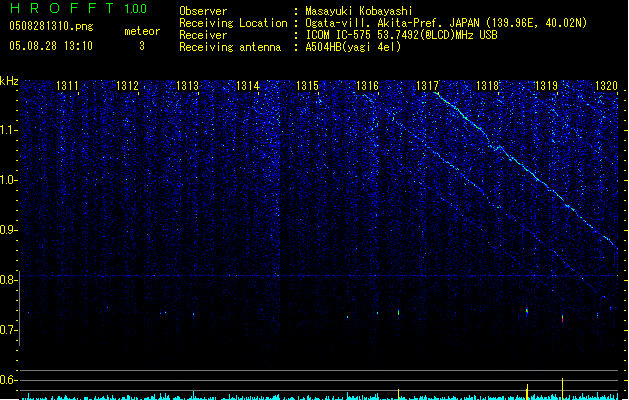Select the 1320 time marker
The height and width of the screenshot is (400, 629).
[606, 87]
